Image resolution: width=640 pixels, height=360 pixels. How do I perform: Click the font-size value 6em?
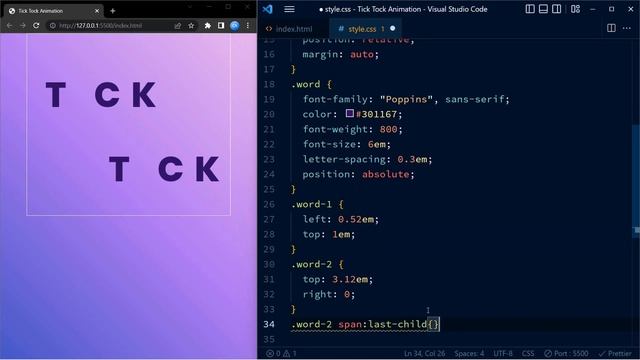[x=376, y=144]
